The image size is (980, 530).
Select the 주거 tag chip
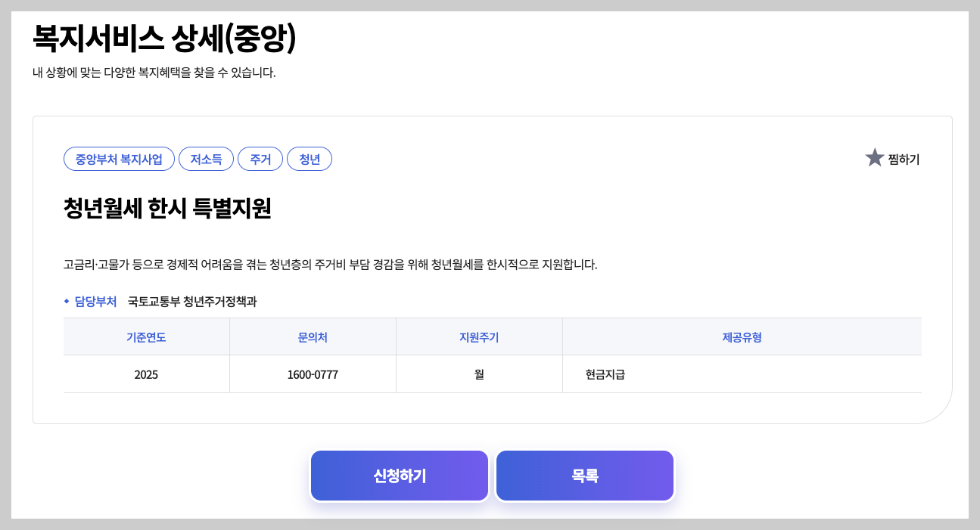[x=260, y=159]
